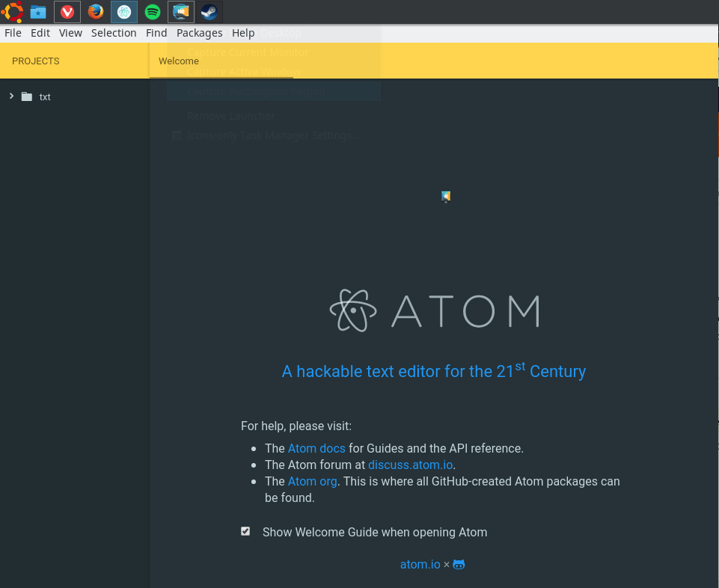Launch Vivaldi browser from taskbar
The height and width of the screenshot is (588, 719).
click(67, 12)
